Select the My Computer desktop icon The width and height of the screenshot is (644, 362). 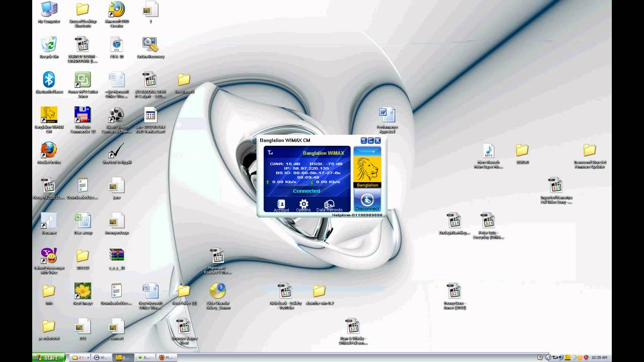49,14
